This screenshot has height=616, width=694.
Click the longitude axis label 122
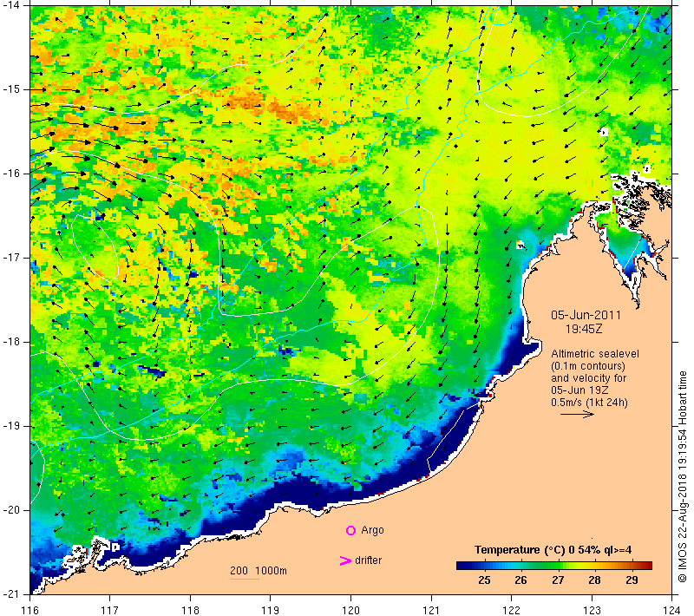(512, 610)
